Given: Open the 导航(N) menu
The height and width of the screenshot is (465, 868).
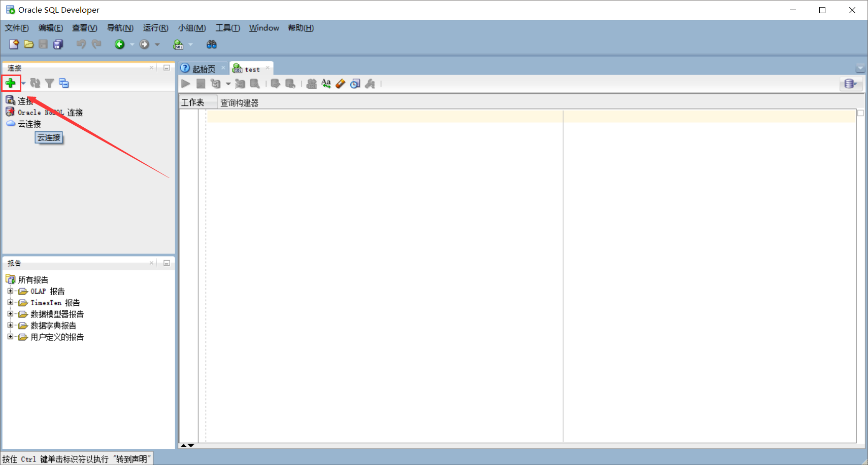Looking at the screenshot, I should (x=120, y=28).
